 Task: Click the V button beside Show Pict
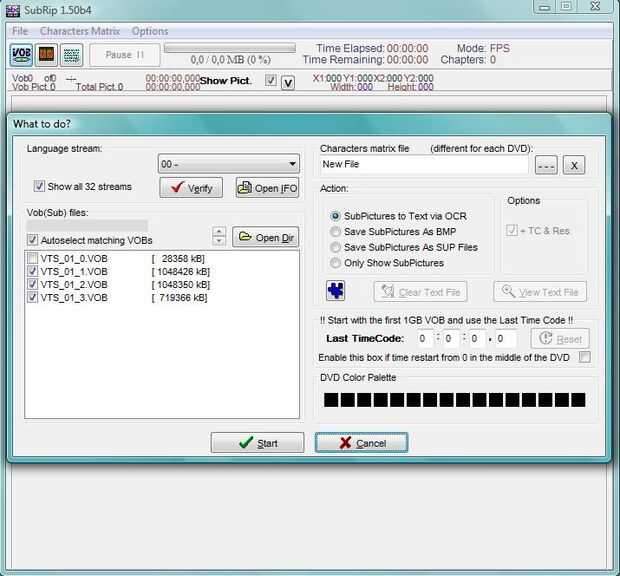pyautogui.click(x=288, y=83)
